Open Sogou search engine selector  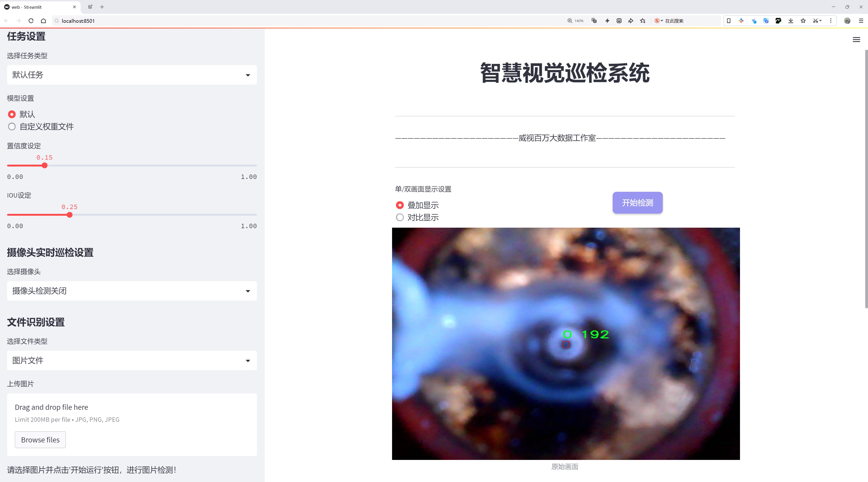[x=658, y=20]
